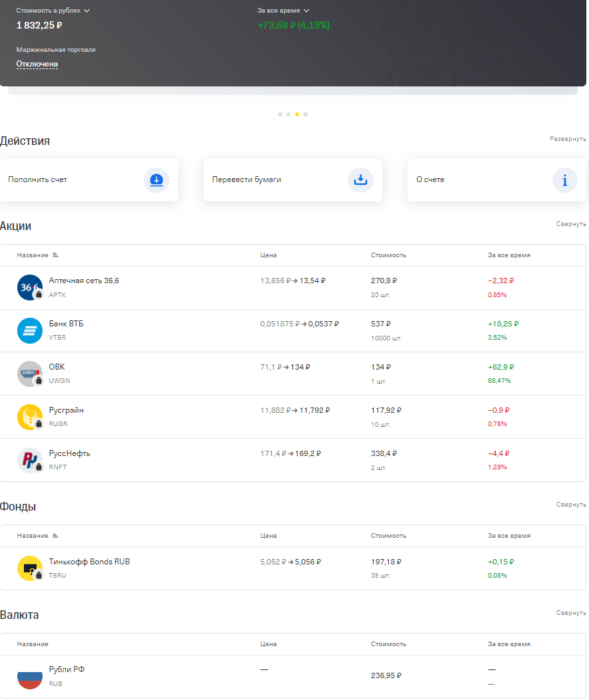The height and width of the screenshot is (700, 589).
Task: Click the 236,95 ₽ ruble balance
Action: click(x=386, y=676)
